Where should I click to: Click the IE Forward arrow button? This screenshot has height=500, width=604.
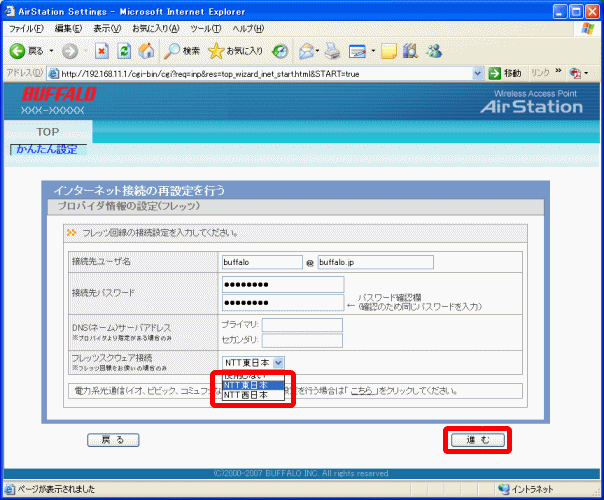coord(70,51)
